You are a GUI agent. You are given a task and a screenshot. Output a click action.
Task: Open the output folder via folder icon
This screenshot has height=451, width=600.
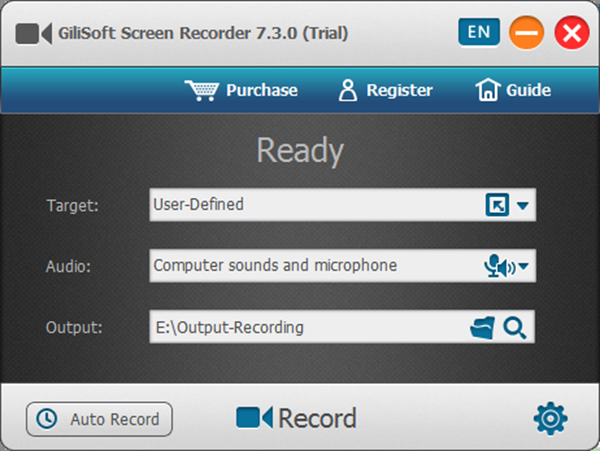coord(483,327)
